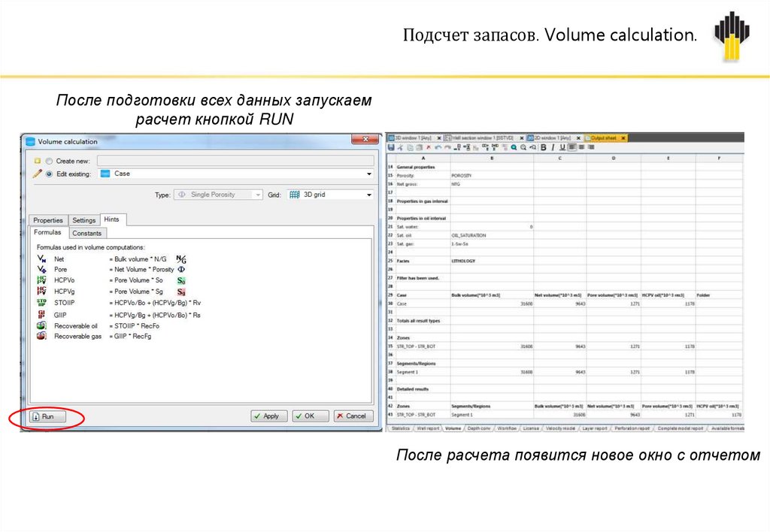Click the Pore volume icon in formulas

[x=42, y=270]
